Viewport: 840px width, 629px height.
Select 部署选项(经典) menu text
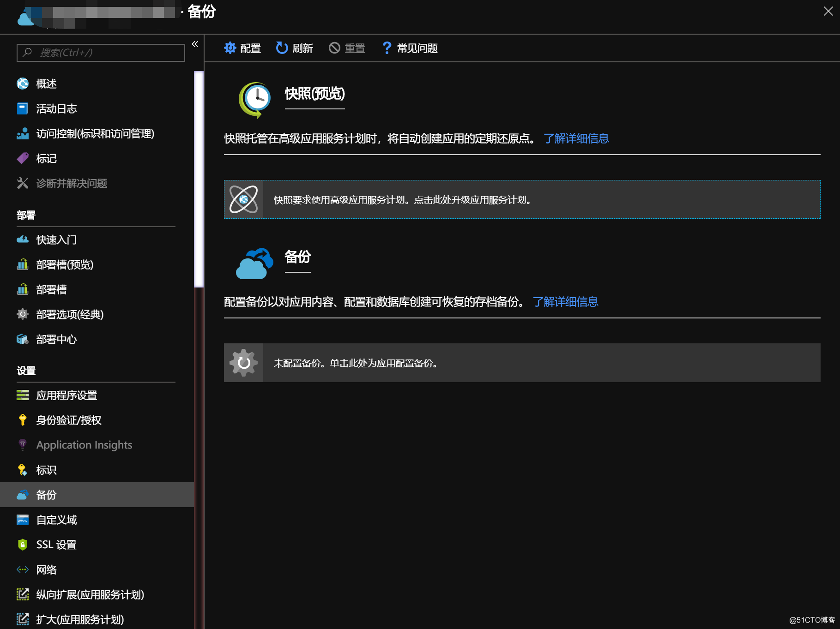pyautogui.click(x=70, y=314)
